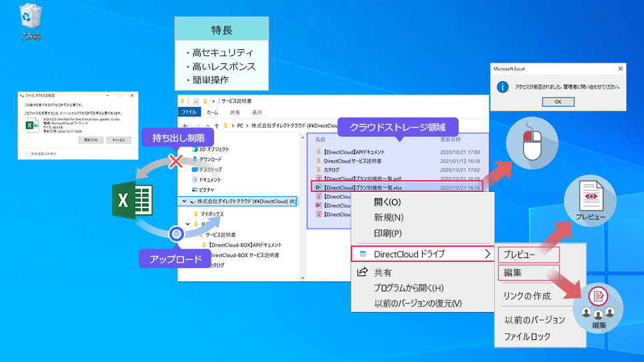Expand the DirectCloud ドライブ submenu arrow

coord(487,254)
